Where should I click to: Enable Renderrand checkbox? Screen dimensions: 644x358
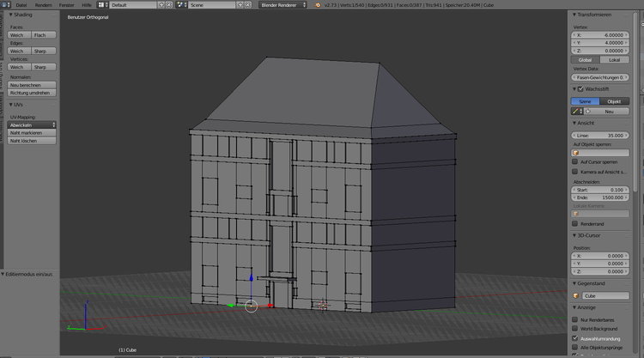(575, 224)
